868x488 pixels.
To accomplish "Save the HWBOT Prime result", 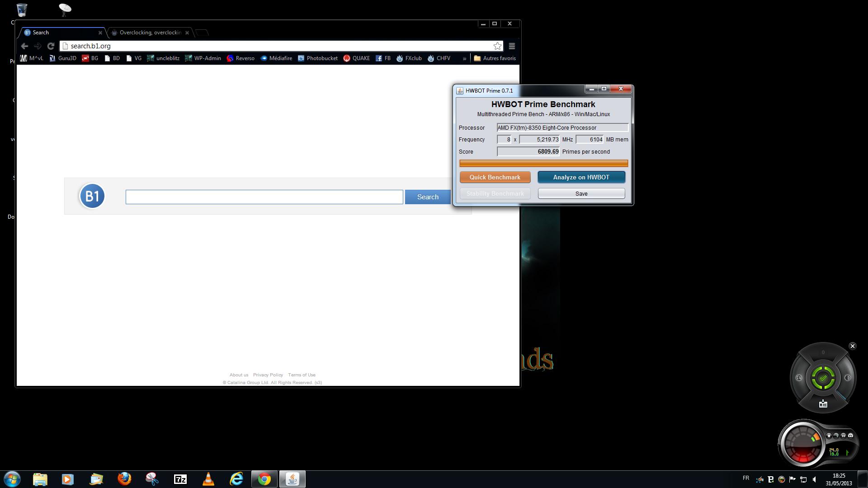I will (x=581, y=193).
